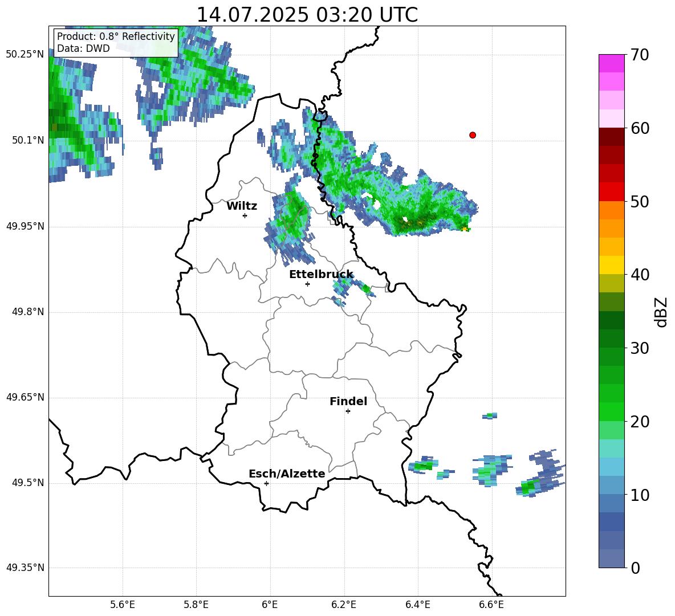This screenshot has width=675, height=616.
Task: Click the 70 tick label on colorbar
Action: (640, 55)
